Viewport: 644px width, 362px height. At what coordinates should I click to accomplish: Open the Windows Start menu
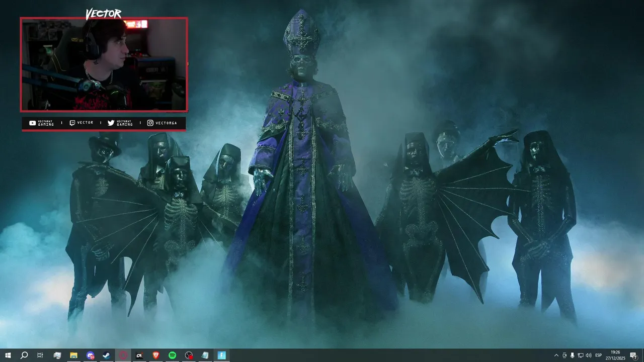point(8,355)
